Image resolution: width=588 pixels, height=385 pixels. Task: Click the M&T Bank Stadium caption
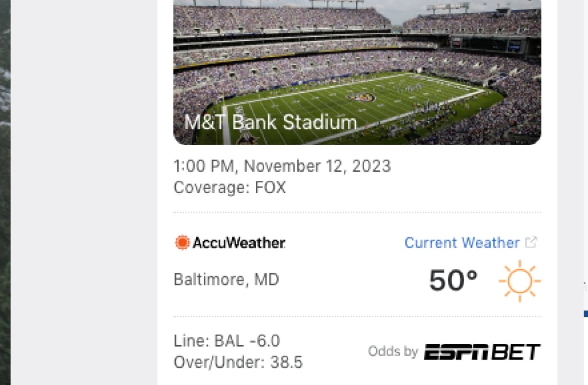pyautogui.click(x=270, y=122)
